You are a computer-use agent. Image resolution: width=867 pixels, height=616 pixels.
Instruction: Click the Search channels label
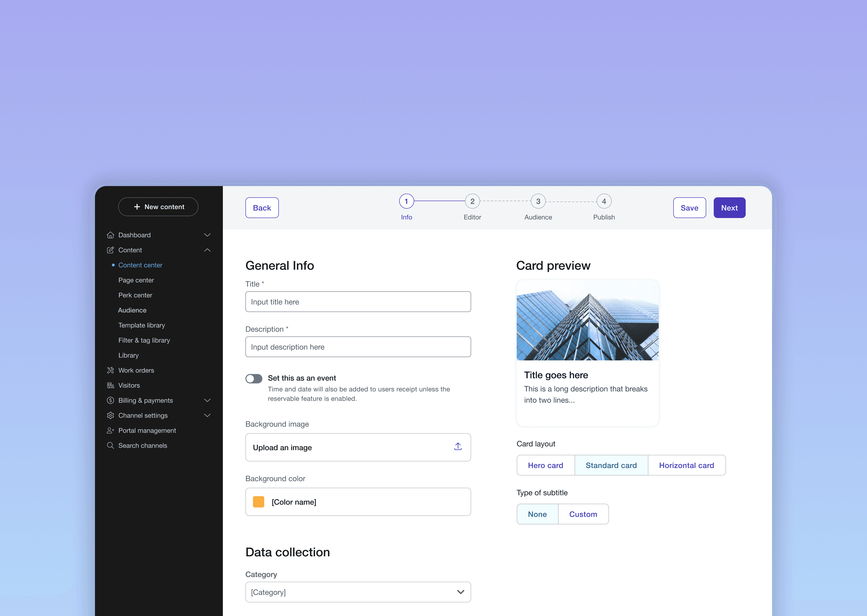[143, 446]
